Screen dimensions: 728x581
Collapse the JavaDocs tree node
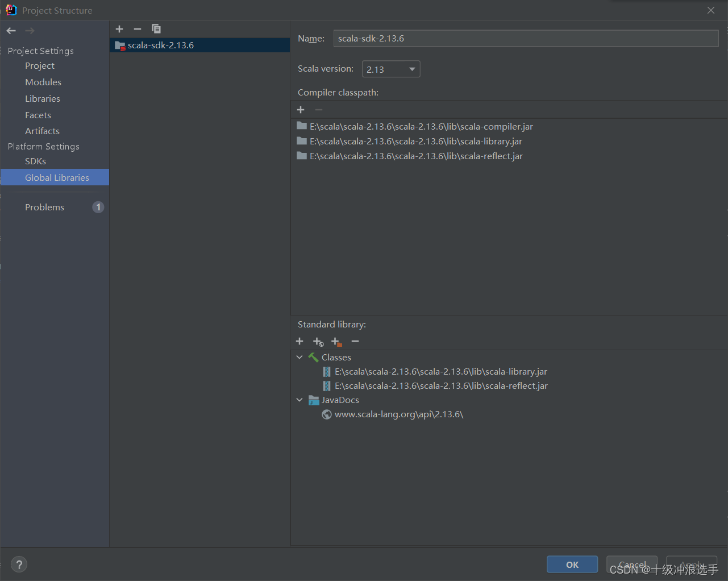tap(299, 400)
